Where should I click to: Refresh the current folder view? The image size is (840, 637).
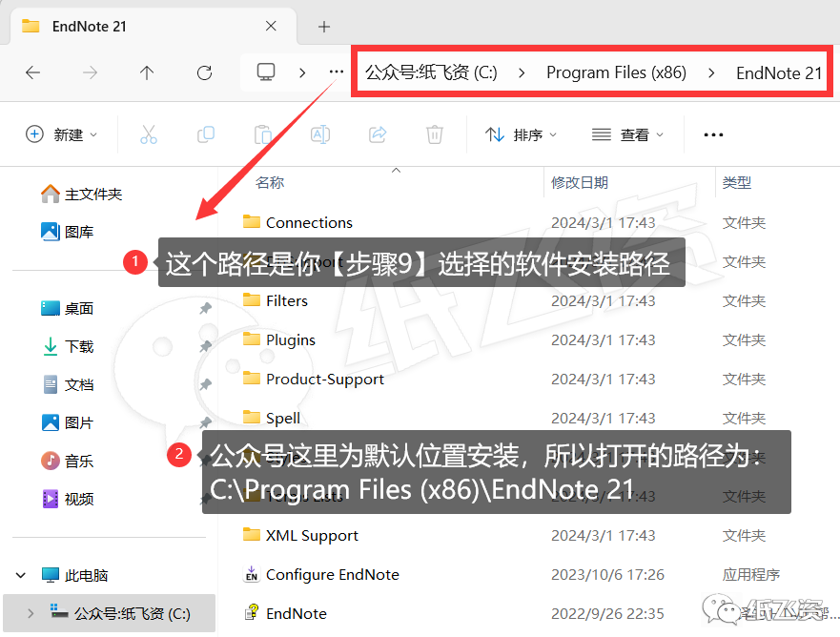(204, 72)
